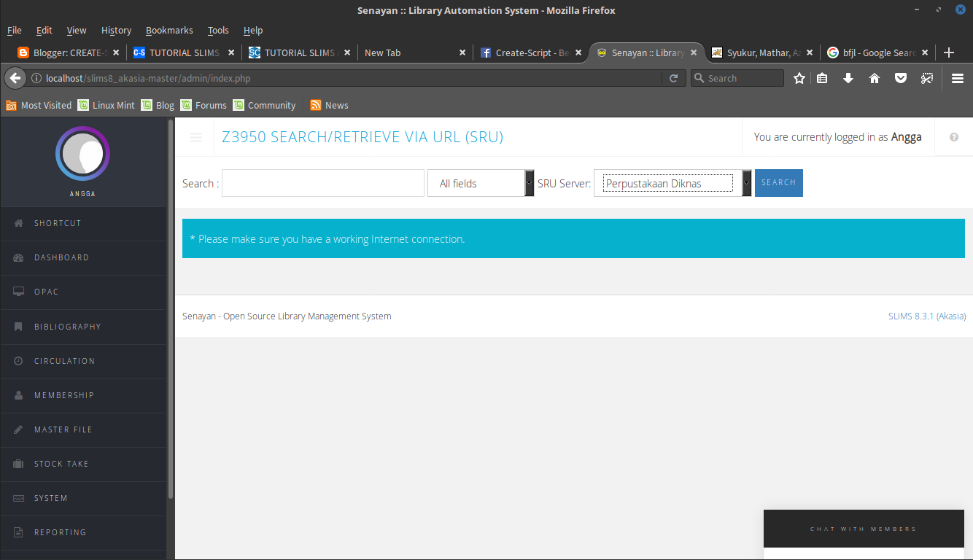Open News feed bookmark
973x560 pixels.
(x=329, y=105)
